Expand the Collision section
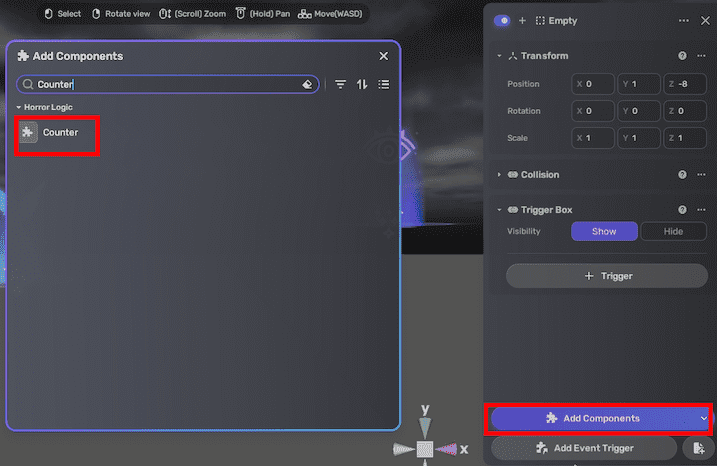Viewport: 717px width, 466px height. tap(500, 175)
